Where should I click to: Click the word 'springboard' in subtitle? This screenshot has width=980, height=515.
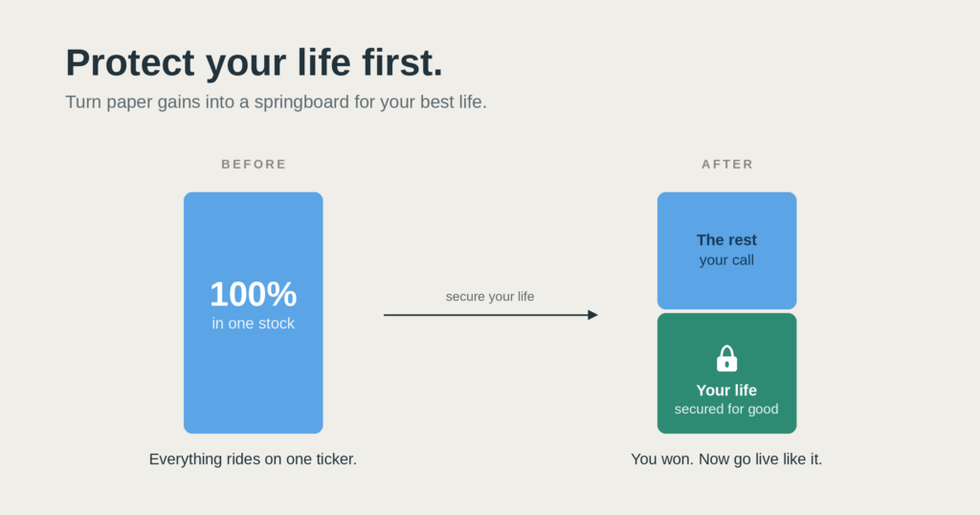(301, 101)
